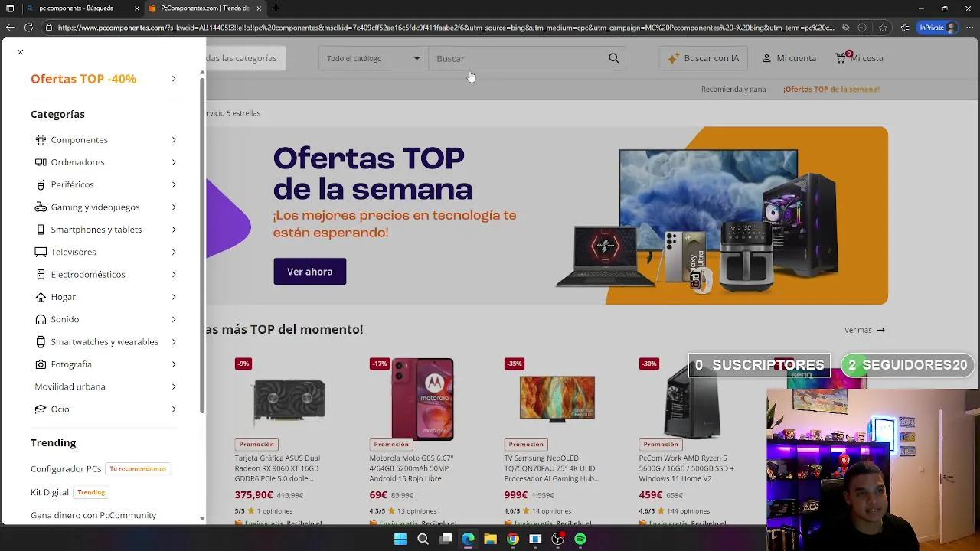This screenshot has height=551, width=980.
Task: Click browser refresh button
Action: [28, 28]
